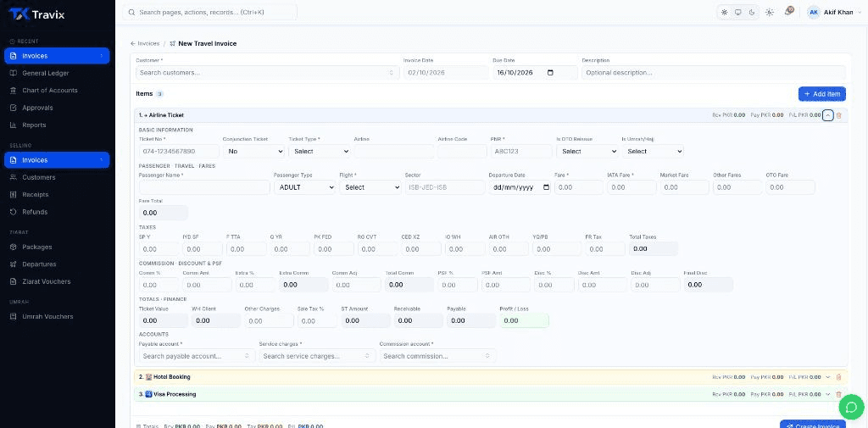Click the PNR input field
This screenshot has height=428, width=868.
pos(521,151)
